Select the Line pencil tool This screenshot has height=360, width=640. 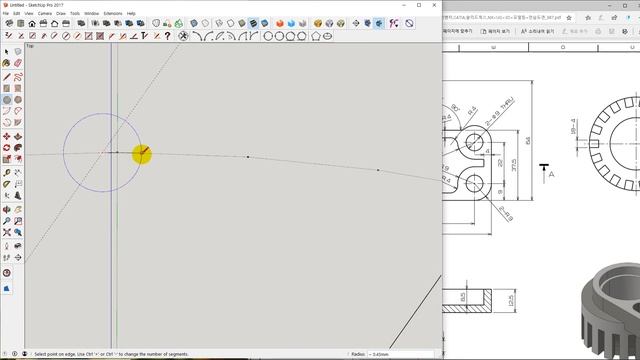pos(7,77)
